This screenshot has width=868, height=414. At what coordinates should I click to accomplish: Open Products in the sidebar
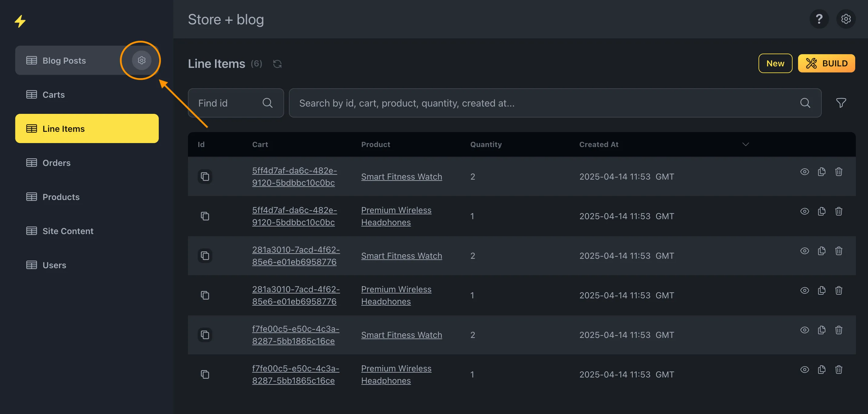[x=61, y=197]
